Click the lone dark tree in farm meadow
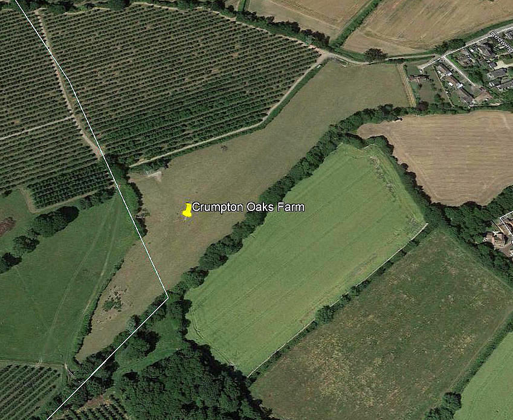This screenshot has width=513, height=420. click(x=224, y=148)
